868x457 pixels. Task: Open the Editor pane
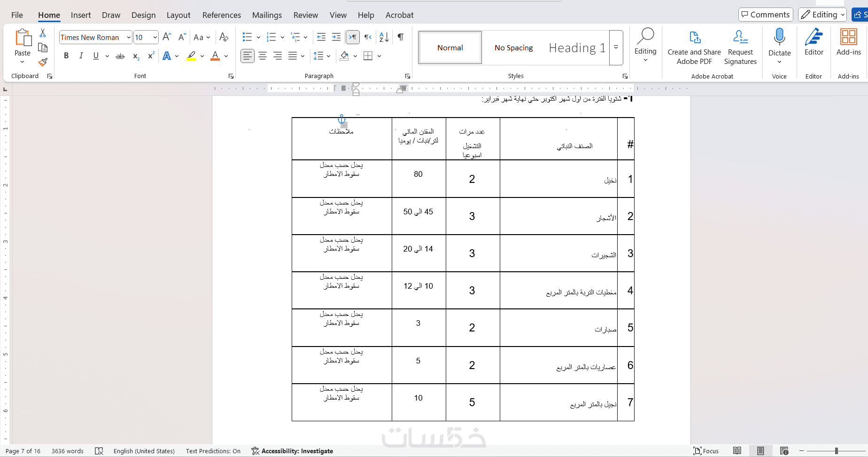(x=814, y=42)
